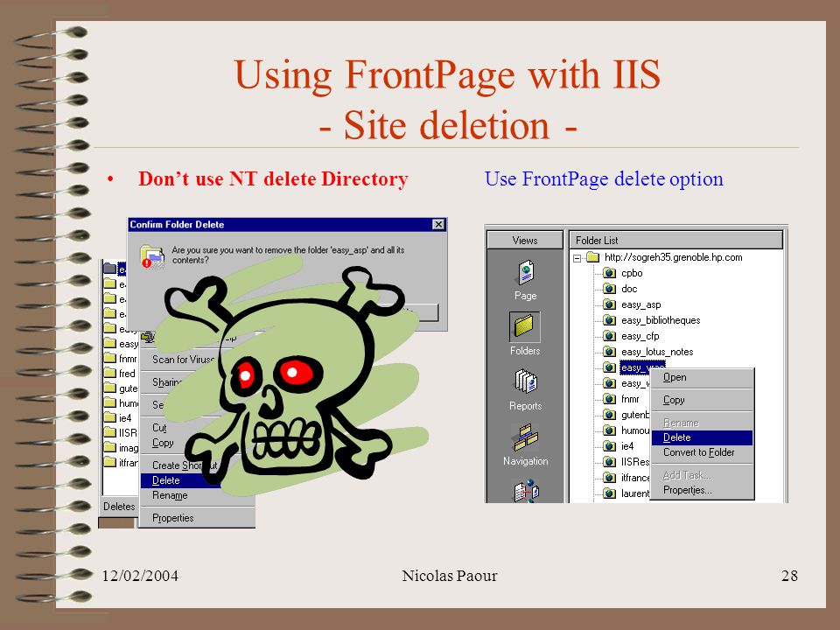
Task: Choose Cut in Explorer context menu
Action: [x=159, y=428]
